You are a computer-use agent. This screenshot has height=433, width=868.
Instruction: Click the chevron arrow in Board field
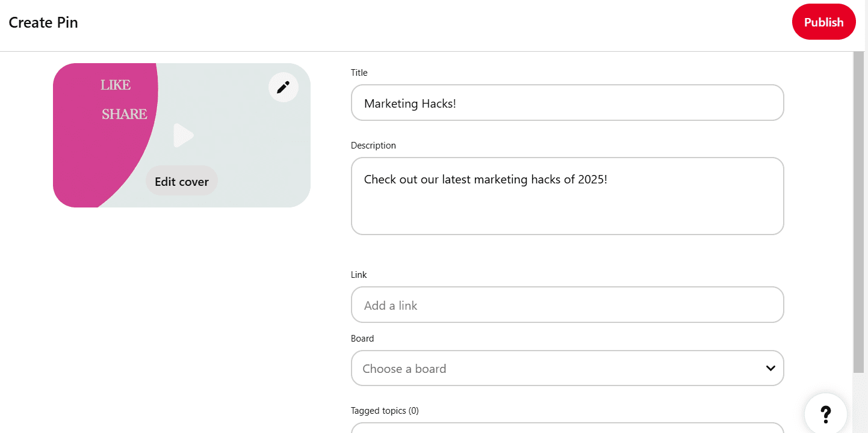tap(770, 368)
